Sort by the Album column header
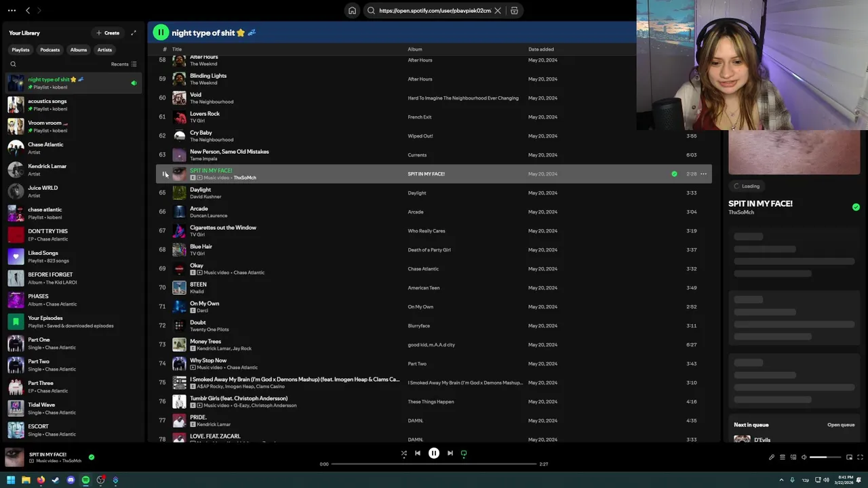Screen dimensions: 868x488 coord(415,49)
